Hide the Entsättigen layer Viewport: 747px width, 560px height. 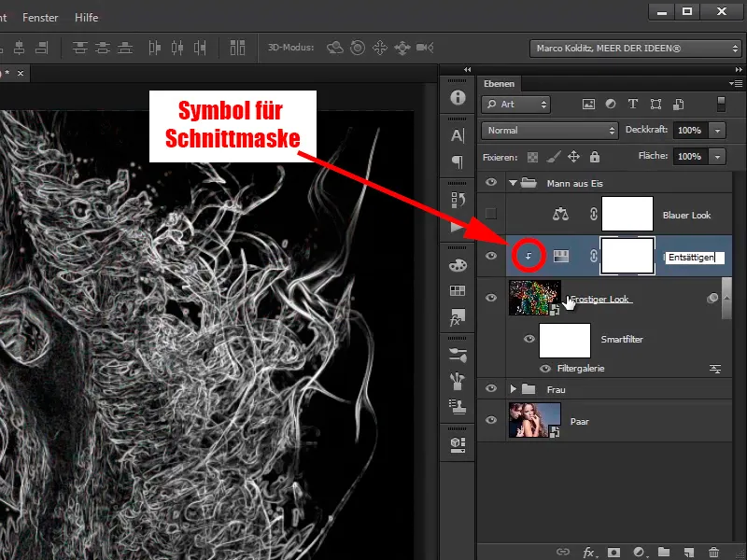[491, 256]
